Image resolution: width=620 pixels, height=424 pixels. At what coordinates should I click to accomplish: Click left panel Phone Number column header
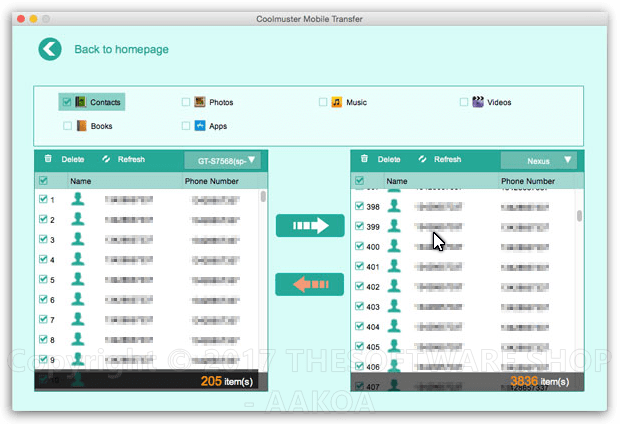click(x=212, y=181)
